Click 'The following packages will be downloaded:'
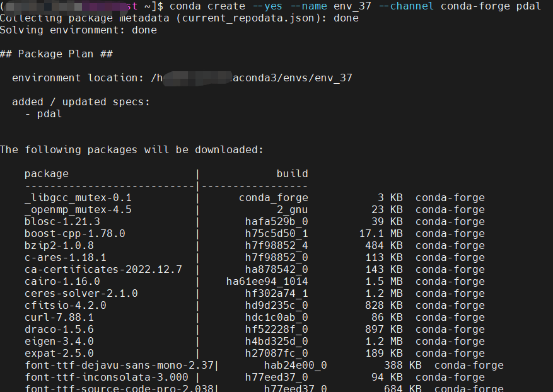 point(132,150)
